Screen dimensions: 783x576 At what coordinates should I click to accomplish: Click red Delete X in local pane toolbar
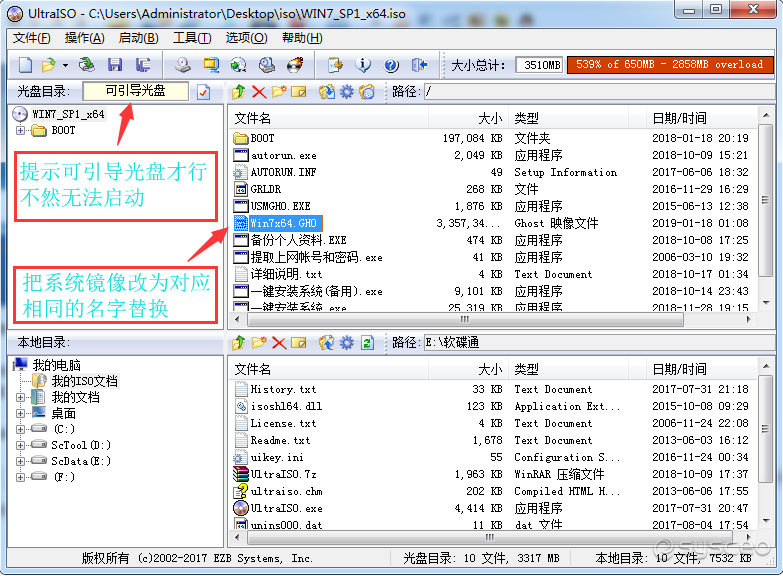[279, 343]
